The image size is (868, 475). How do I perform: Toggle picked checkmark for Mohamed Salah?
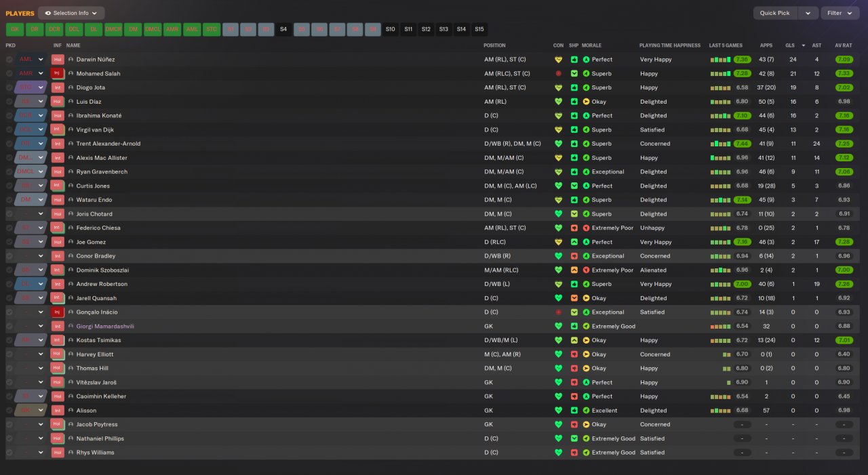9,73
